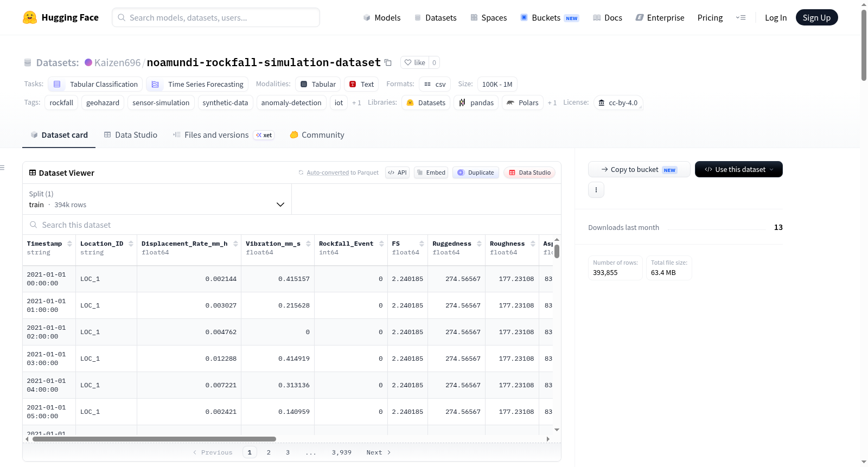The image size is (868, 467).
Task: Click the anomaly-detection tag
Action: [291, 103]
